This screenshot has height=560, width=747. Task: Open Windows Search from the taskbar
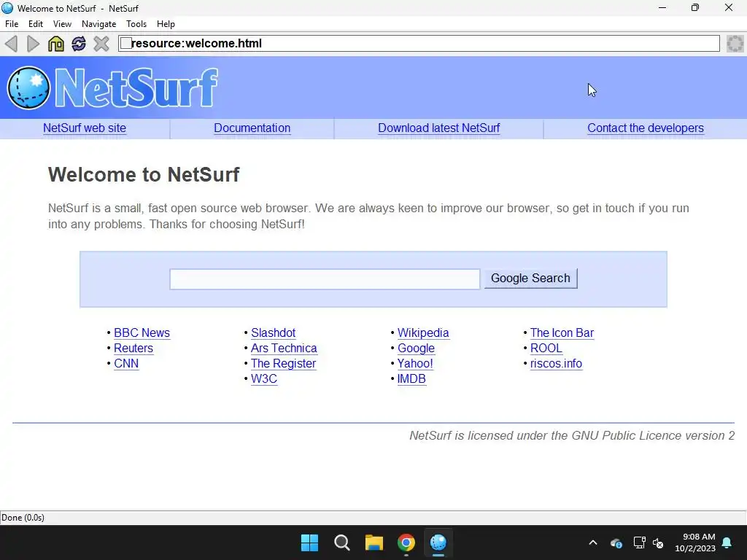click(x=341, y=542)
